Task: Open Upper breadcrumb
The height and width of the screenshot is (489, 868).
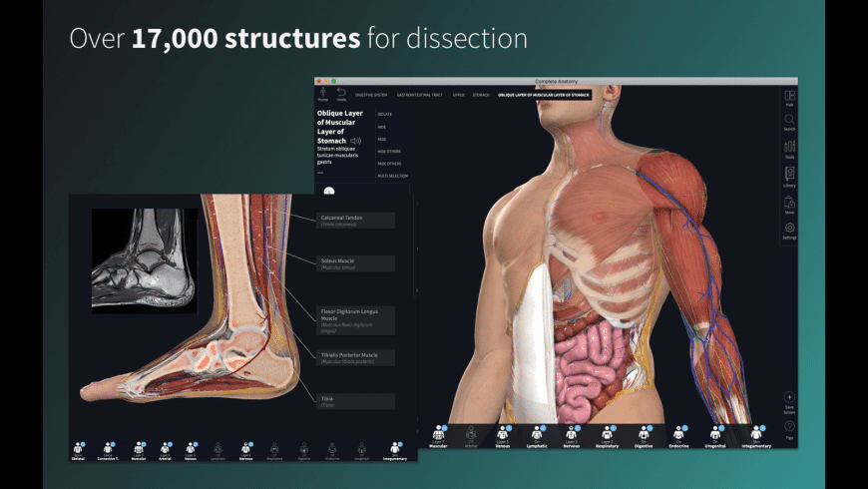Action: 458,95
